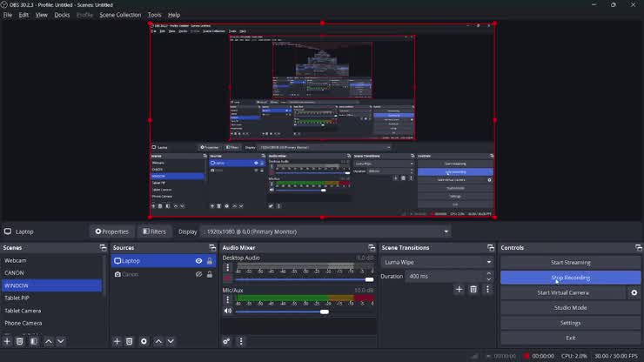Select the Laptop source row

click(164, 261)
